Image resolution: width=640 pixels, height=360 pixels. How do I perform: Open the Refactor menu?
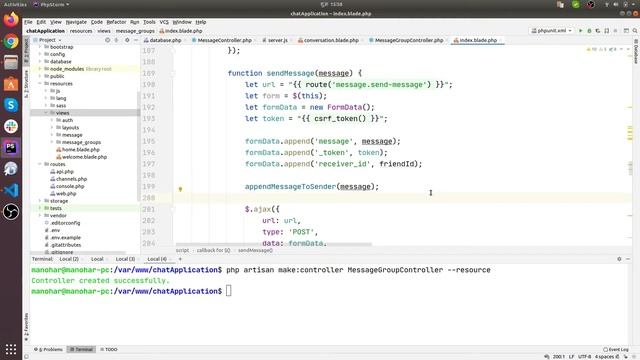(116, 22)
